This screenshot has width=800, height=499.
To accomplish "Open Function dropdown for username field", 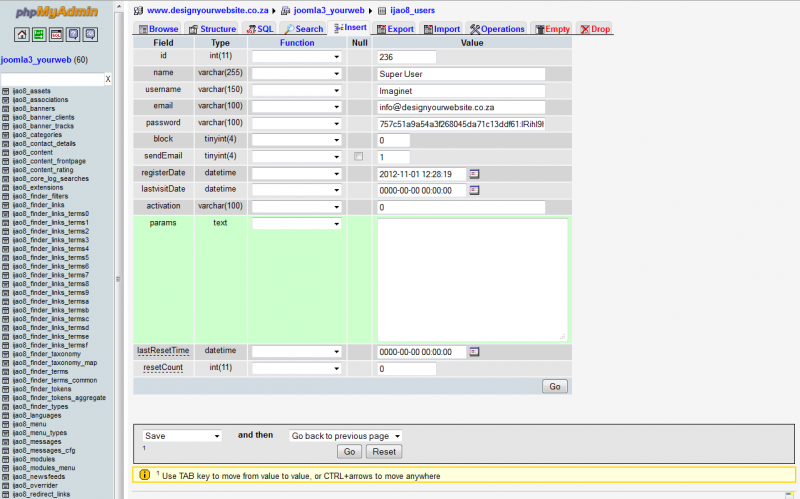I will point(296,90).
